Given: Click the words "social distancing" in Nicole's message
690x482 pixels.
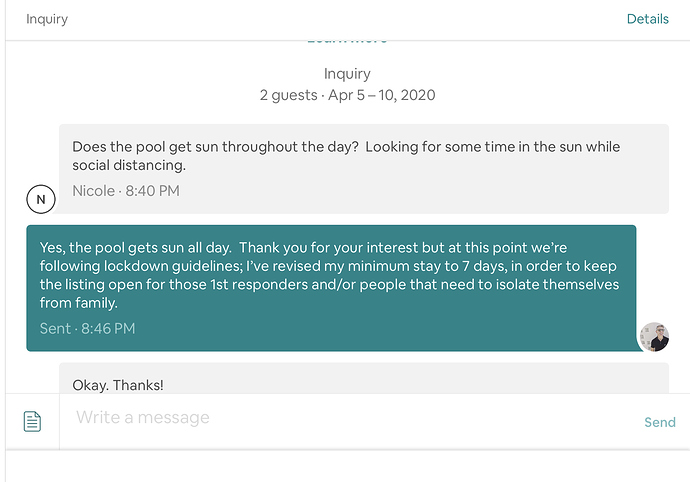Looking at the screenshot, I should coord(129,166).
